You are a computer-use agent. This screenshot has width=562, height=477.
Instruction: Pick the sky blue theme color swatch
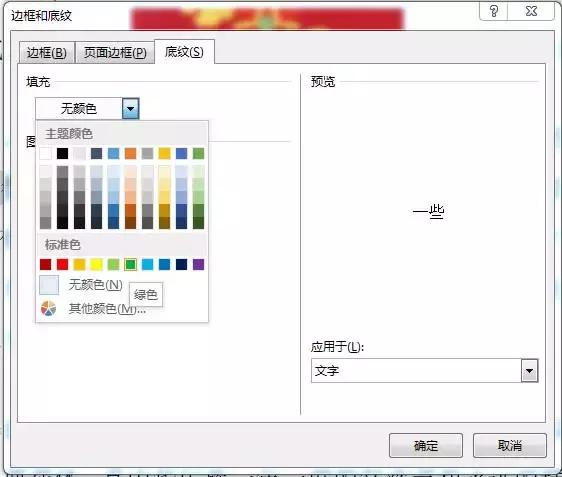(x=114, y=153)
